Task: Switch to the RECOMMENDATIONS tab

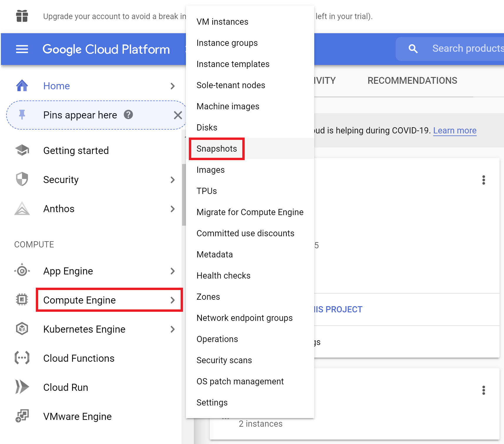Action: (412, 81)
